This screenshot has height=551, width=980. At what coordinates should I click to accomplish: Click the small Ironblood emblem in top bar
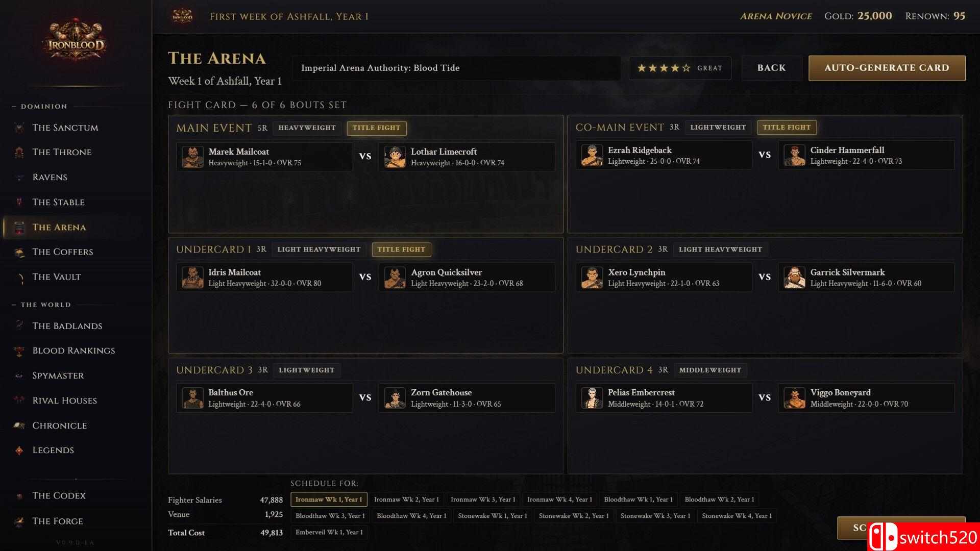(x=182, y=16)
